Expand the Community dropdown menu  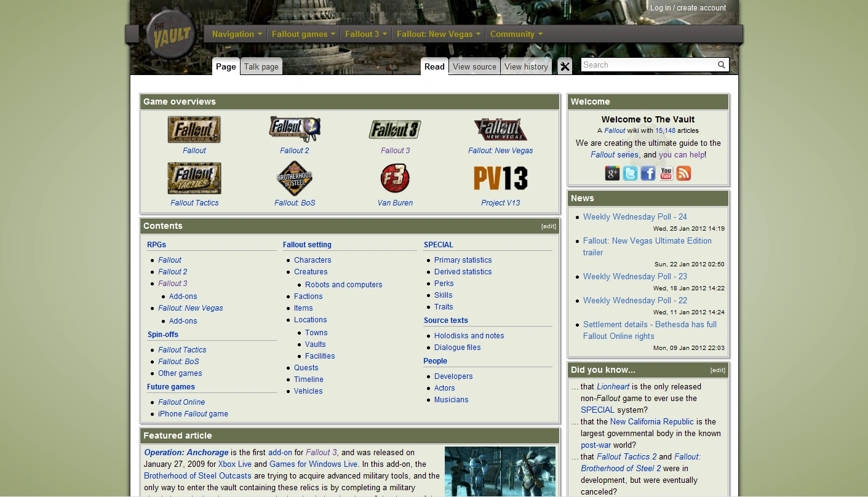pyautogui.click(x=516, y=34)
